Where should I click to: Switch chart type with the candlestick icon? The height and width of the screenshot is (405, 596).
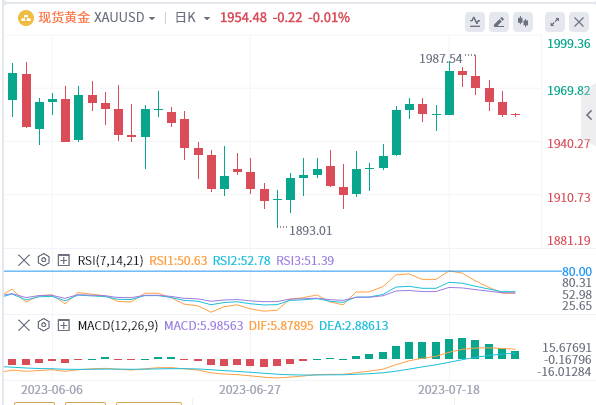click(523, 22)
